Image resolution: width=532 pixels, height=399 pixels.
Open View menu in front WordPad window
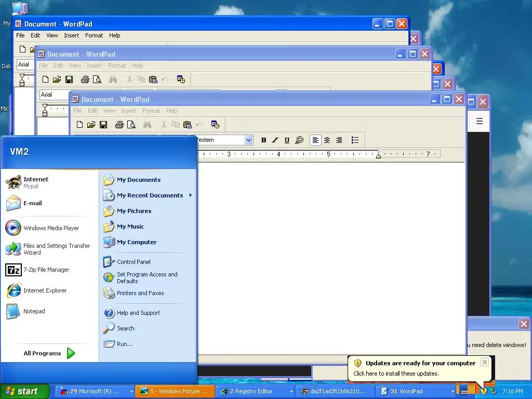coord(109,111)
